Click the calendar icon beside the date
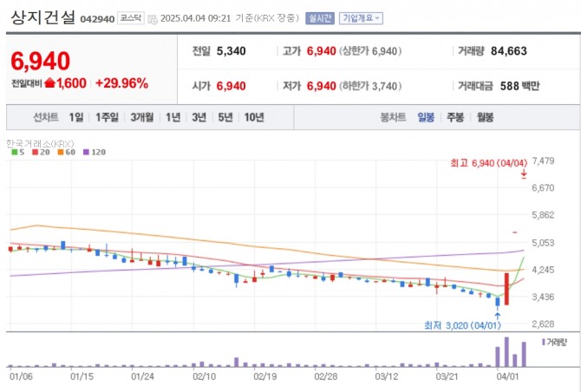The image size is (581, 392). [153, 19]
